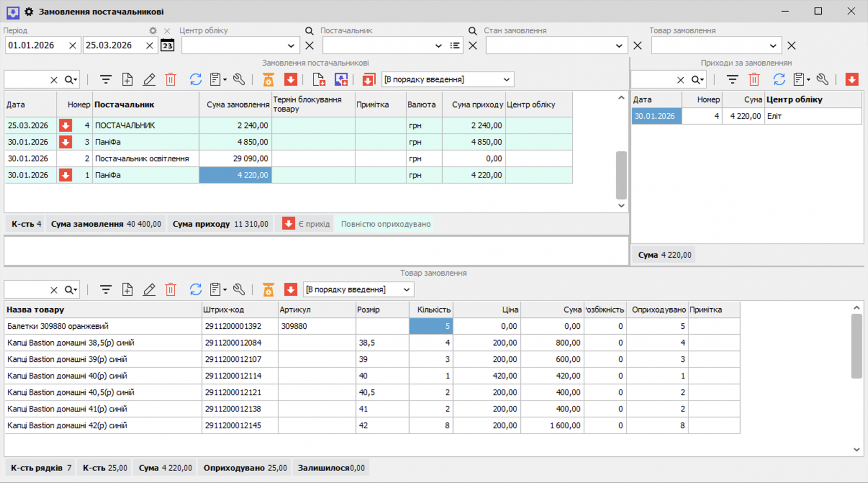Image resolution: width=868 pixels, height=483 pixels.
Task: Select order row ПОСТАЧАЛЬНИК dated 25.03.2026
Action: (289, 125)
